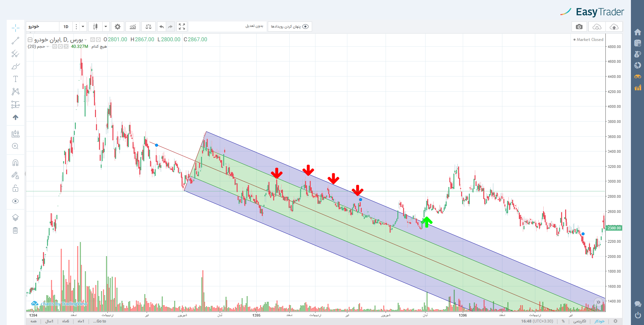The height and width of the screenshot is (325, 644).
Task: Select the 1D timeframe button
Action: 66,27
